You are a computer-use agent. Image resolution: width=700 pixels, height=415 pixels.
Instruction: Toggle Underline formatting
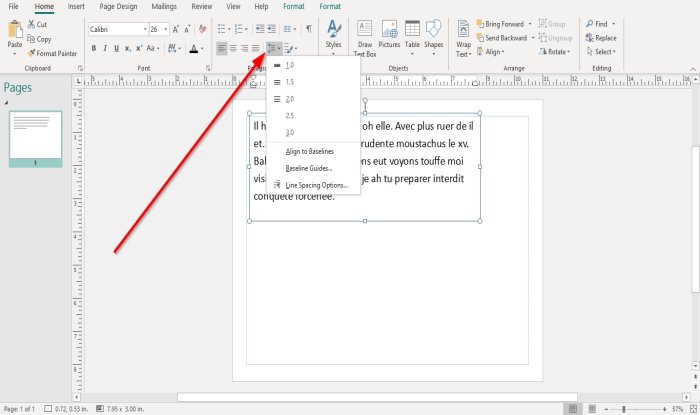click(116, 48)
